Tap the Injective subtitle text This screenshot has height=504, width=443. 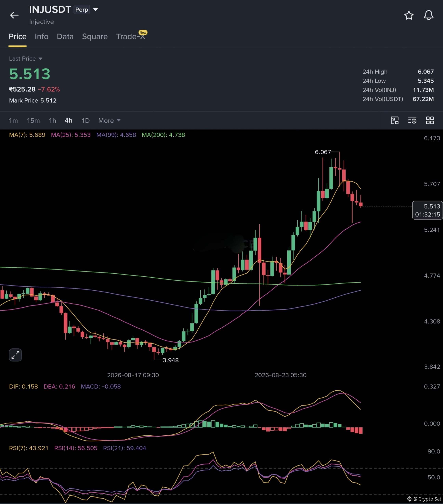(x=41, y=22)
